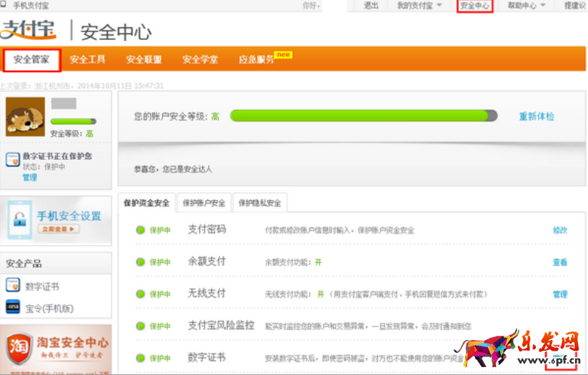Open 安全中心 in top bar
The height and width of the screenshot is (375, 588).
474,6
